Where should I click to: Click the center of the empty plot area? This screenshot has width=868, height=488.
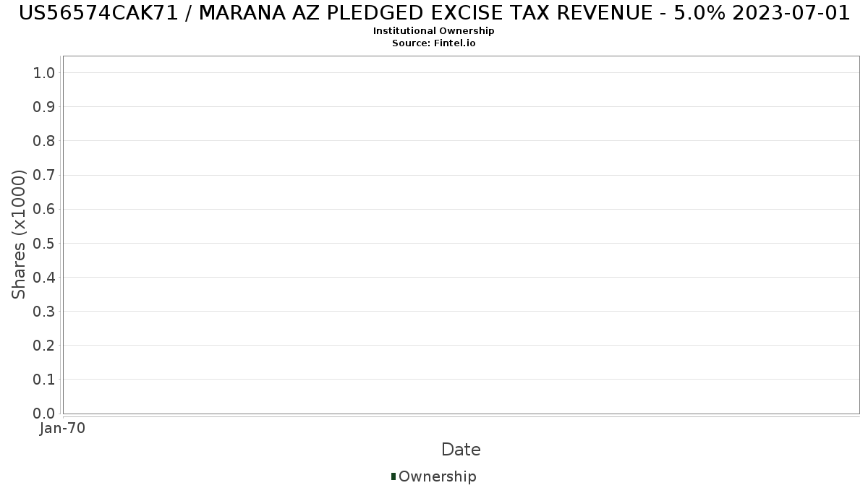[x=461, y=235]
